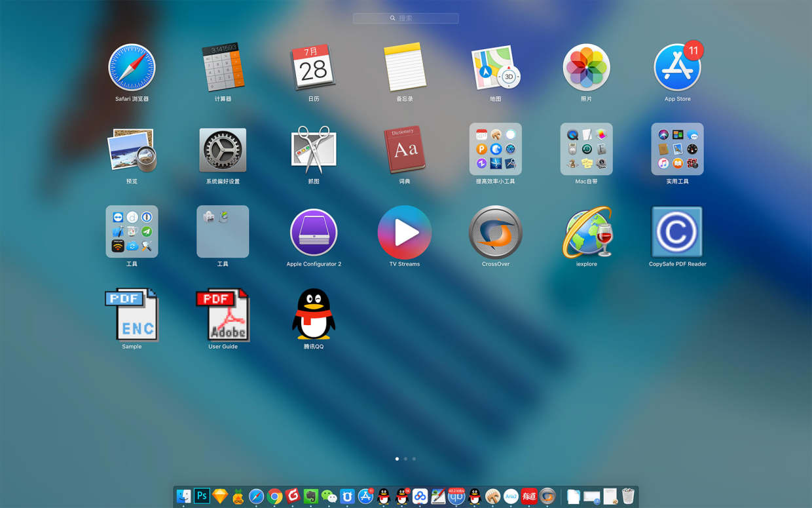Launch Sketch from the Dock

tap(220, 496)
